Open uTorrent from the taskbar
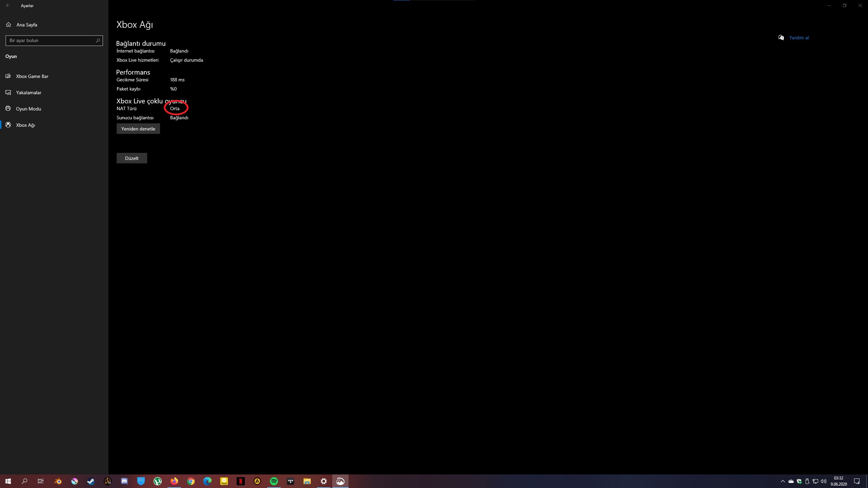This screenshot has height=488, width=868. [158, 481]
